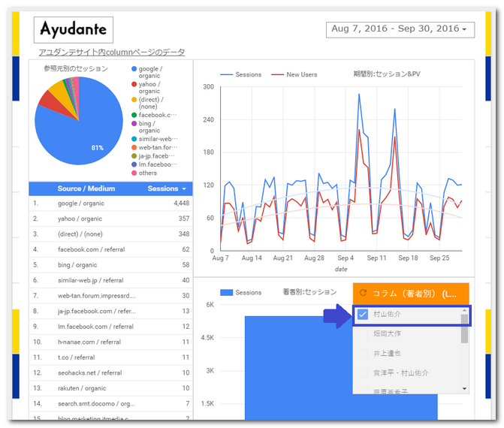Click the Sessions bar chart legend swatch
This screenshot has width=504, height=428.
pos(226,293)
